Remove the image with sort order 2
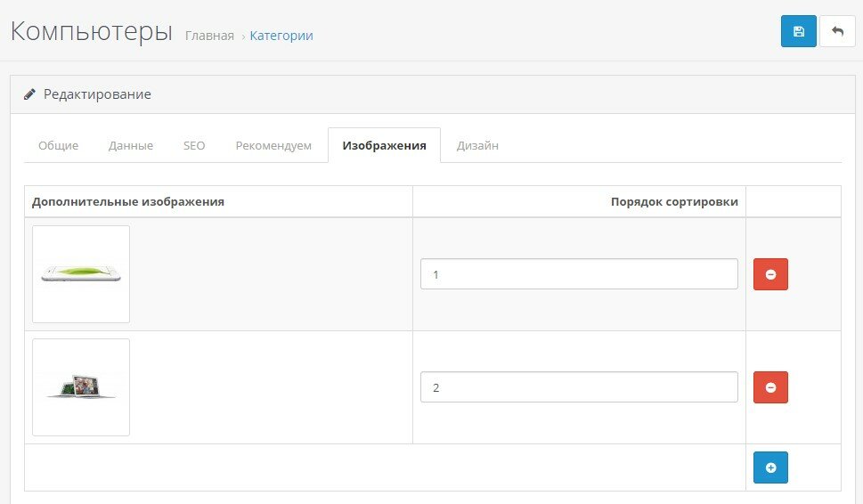This screenshot has width=863, height=504. point(770,387)
